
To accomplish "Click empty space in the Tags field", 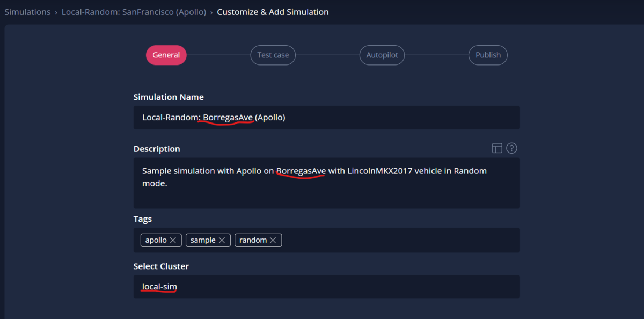I will pyautogui.click(x=400, y=240).
